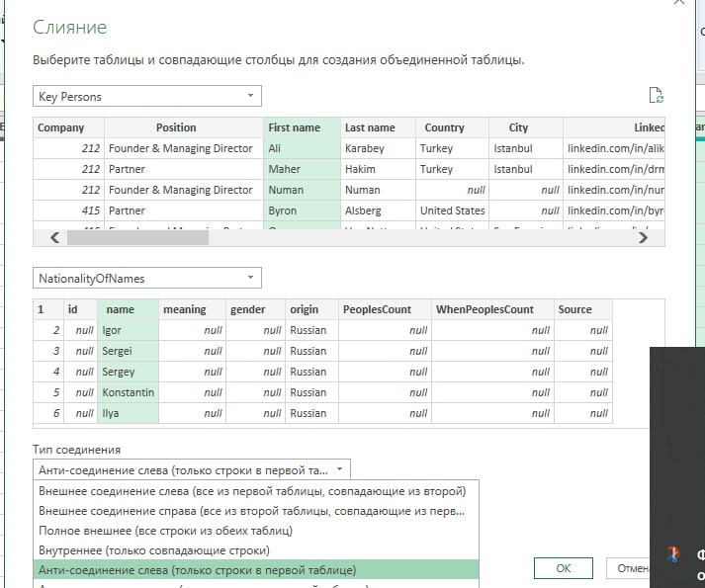Image resolution: width=705 pixels, height=588 pixels.
Task: Select the left anti join option
Action: click(256, 570)
